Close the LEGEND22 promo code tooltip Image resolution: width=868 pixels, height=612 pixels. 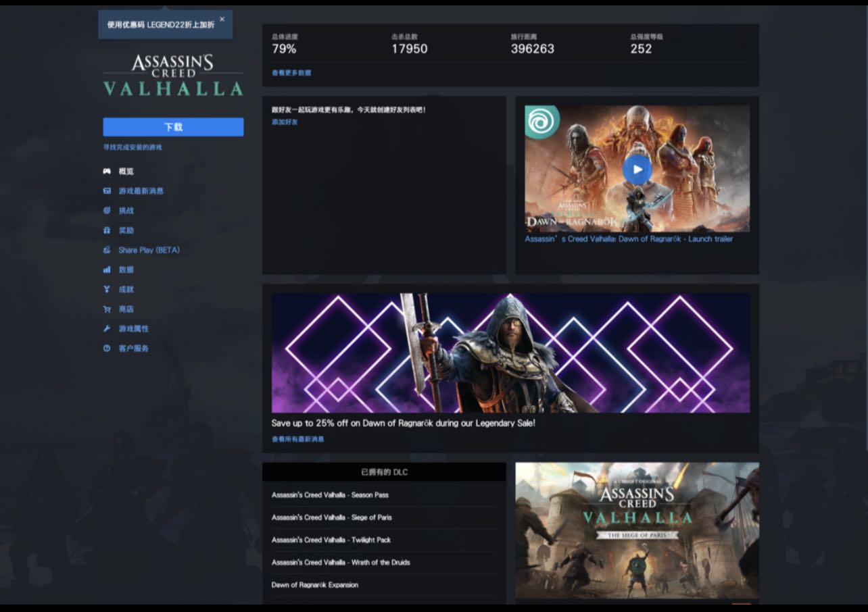click(x=222, y=19)
